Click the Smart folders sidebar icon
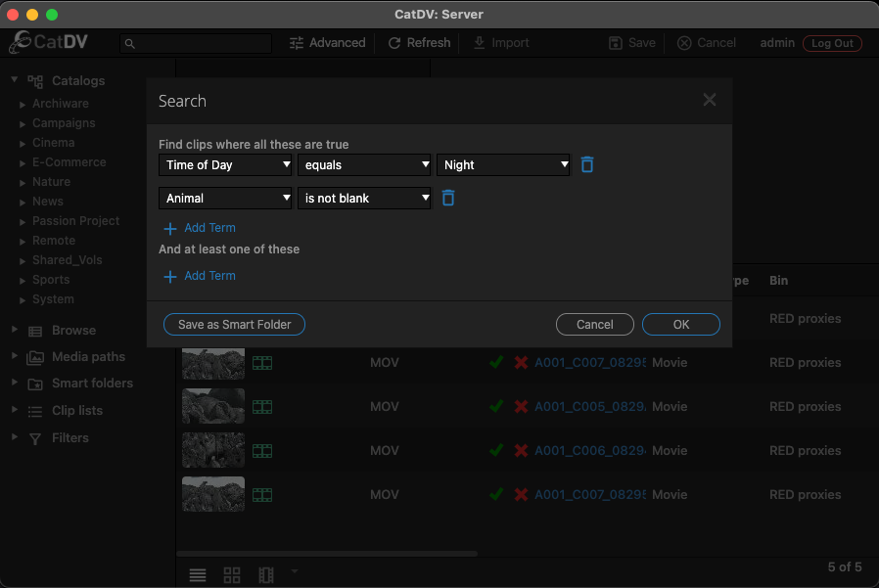Viewport: 879px width, 588px height. click(x=35, y=384)
